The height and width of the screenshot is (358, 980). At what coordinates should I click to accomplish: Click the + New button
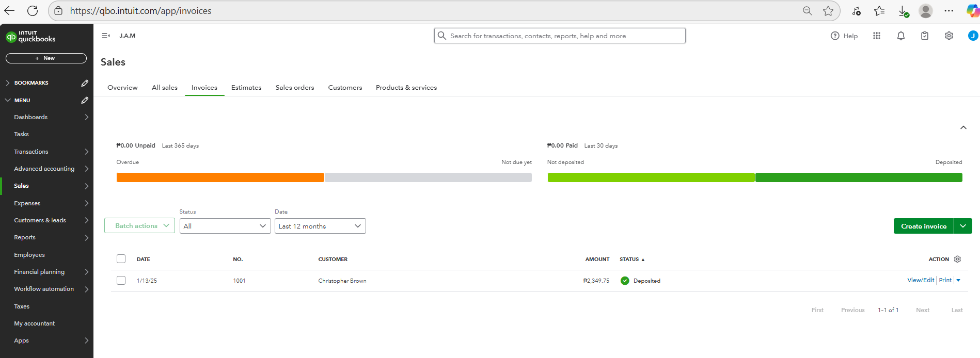(46, 58)
